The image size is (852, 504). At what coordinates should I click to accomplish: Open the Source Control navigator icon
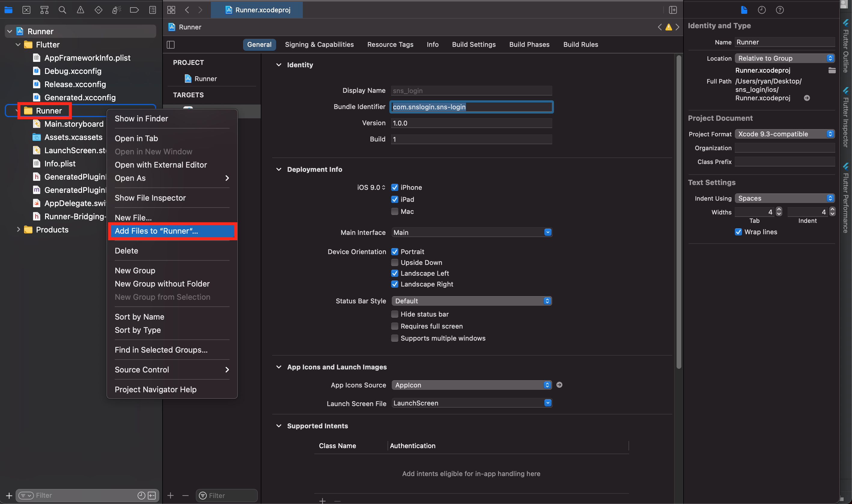pyautogui.click(x=26, y=10)
